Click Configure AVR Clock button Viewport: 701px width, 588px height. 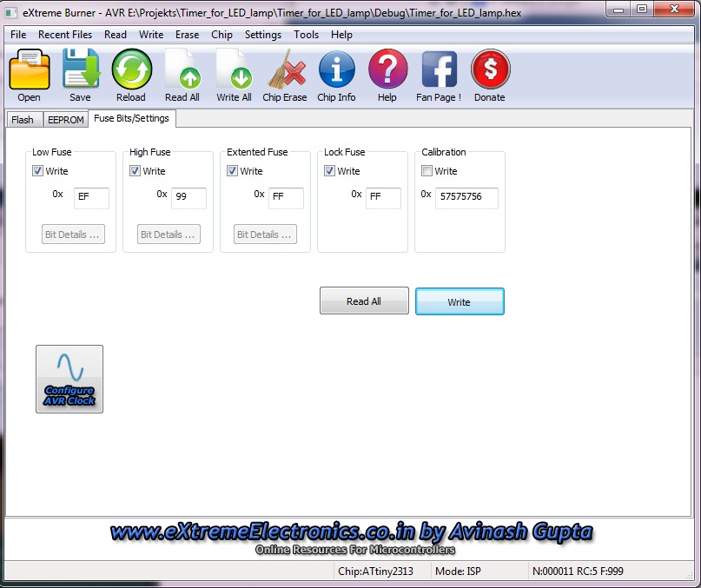pyautogui.click(x=69, y=379)
